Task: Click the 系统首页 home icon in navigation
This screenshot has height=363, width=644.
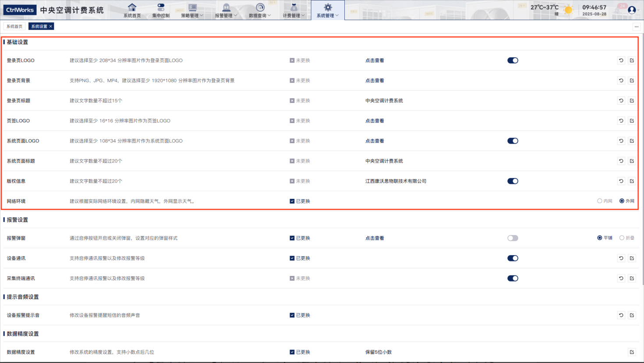Action: [132, 8]
